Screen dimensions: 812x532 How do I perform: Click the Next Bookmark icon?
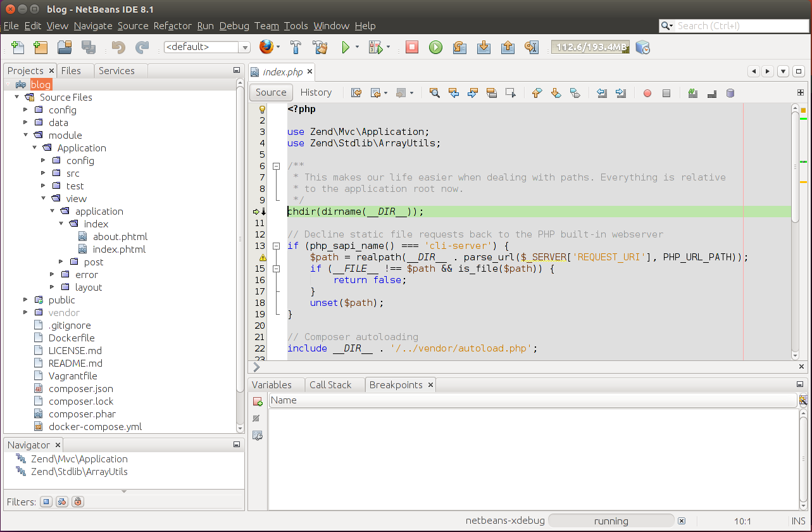[x=556, y=92]
